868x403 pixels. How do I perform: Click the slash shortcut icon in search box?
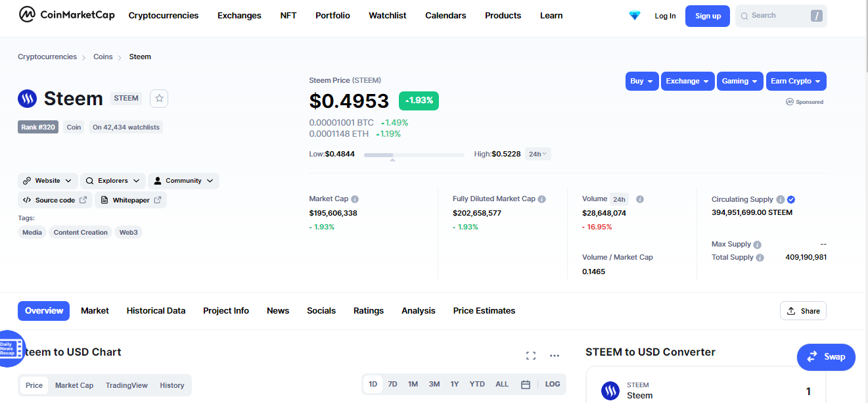(x=817, y=16)
